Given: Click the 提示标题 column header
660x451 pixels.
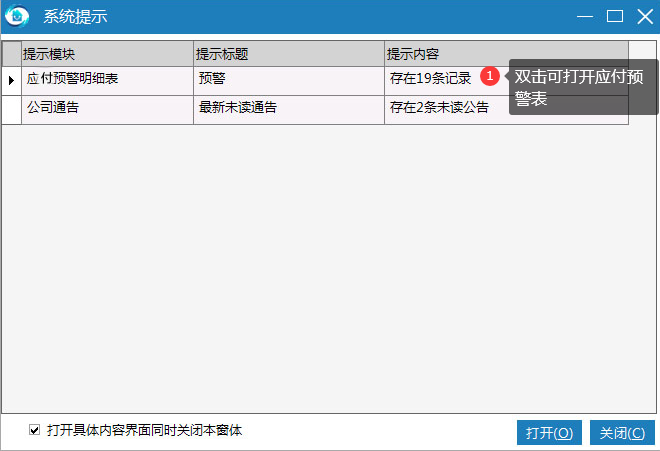Looking at the screenshot, I should click(289, 54).
